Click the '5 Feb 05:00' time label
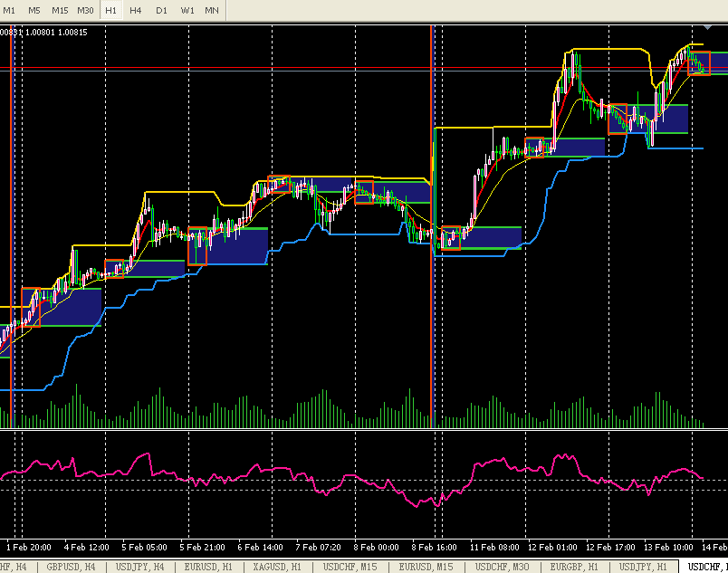This screenshot has width=728, height=573. 144,548
